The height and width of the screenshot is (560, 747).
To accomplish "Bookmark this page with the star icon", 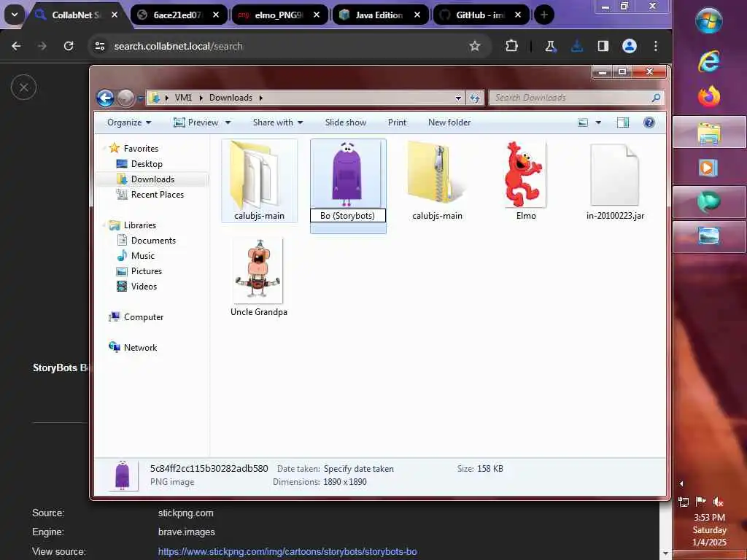I will coord(474,46).
